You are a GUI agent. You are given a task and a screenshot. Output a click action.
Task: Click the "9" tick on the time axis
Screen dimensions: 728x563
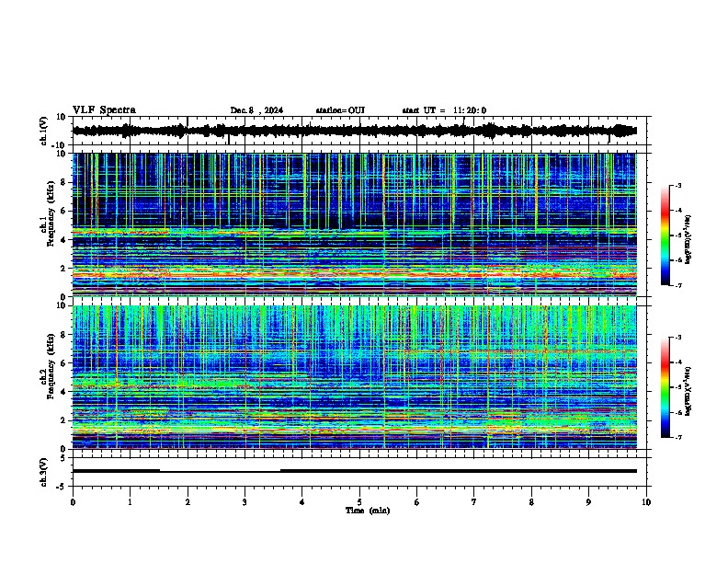point(588,502)
